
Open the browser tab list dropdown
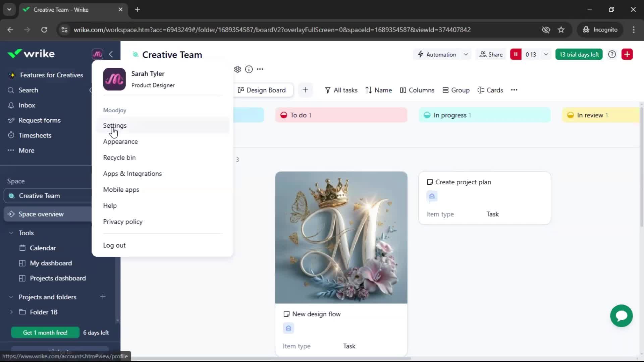coord(9,9)
